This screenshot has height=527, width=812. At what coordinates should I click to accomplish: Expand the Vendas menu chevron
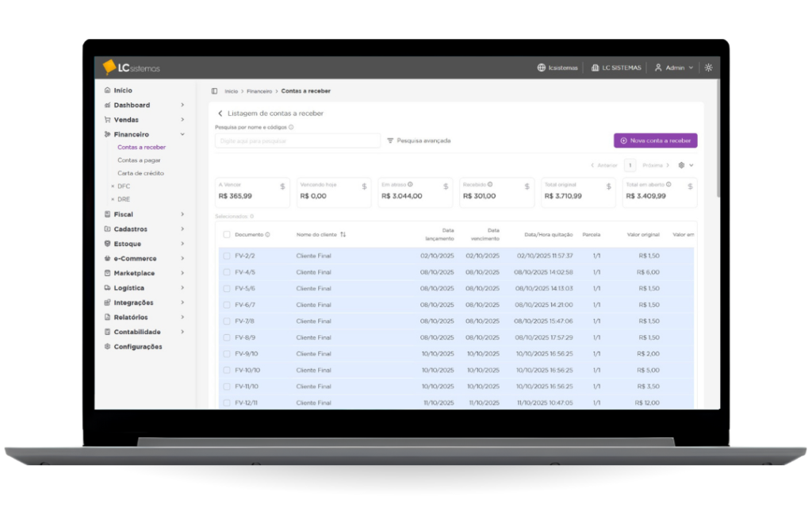(x=182, y=120)
